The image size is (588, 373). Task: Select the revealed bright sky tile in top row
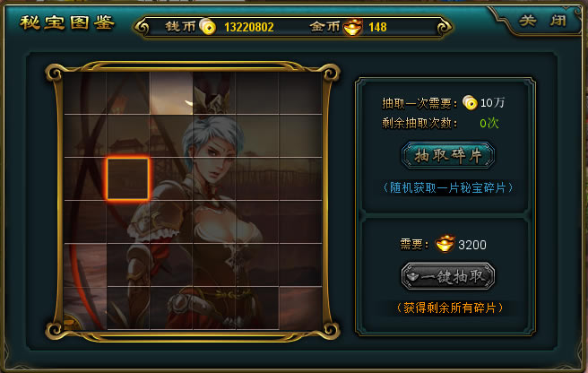tap(171, 93)
